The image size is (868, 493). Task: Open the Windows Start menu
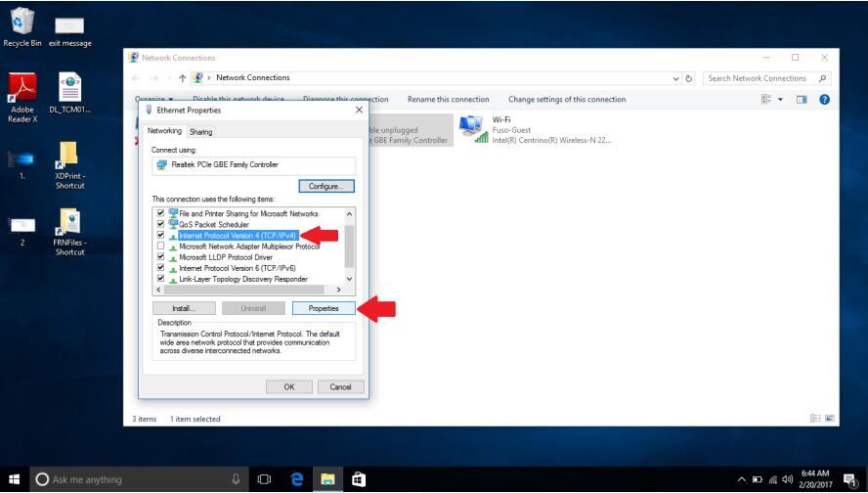point(15,479)
